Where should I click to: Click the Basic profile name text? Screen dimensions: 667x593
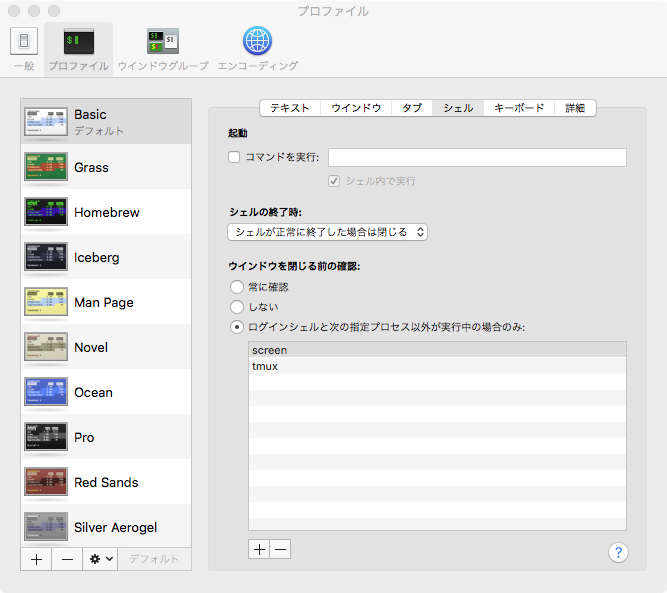coord(90,114)
